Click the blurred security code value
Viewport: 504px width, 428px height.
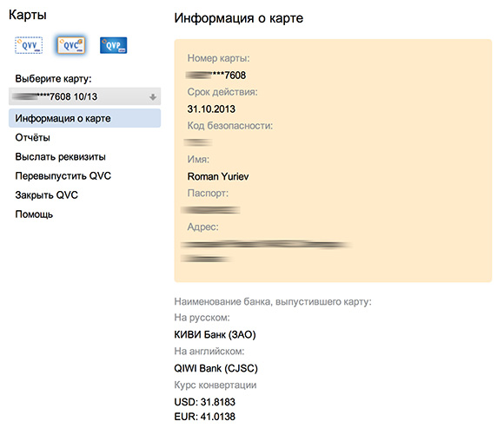pos(197,142)
